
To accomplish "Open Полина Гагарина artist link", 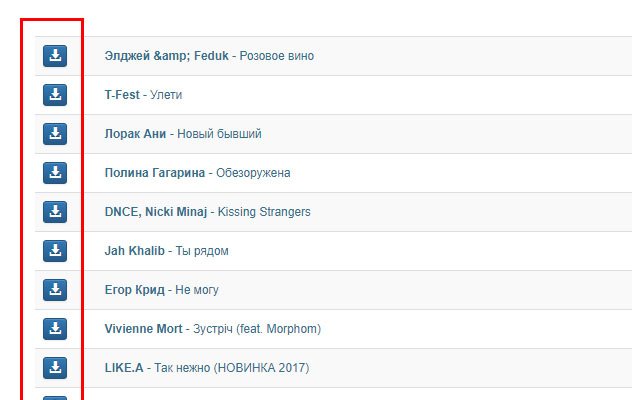I will 155,173.
